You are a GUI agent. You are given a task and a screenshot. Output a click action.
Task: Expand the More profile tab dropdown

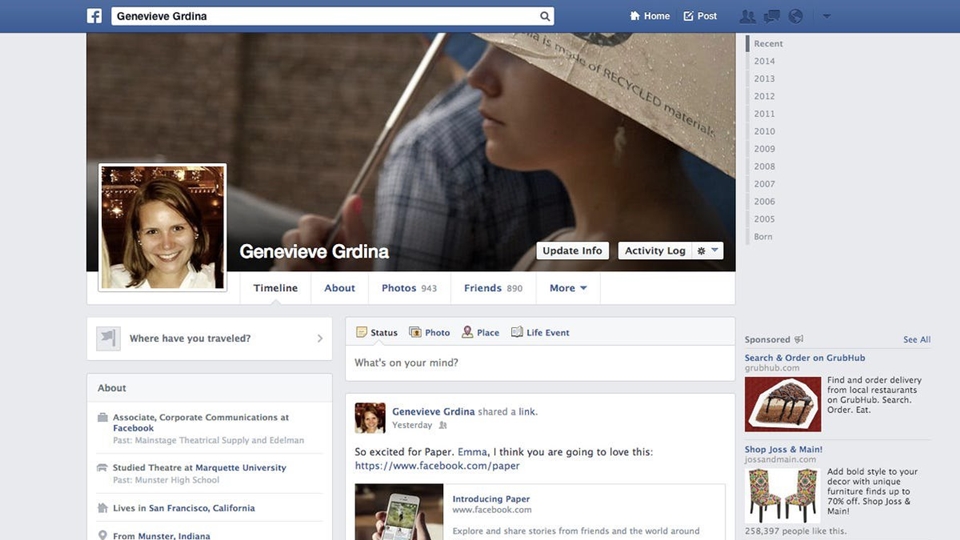click(x=567, y=288)
